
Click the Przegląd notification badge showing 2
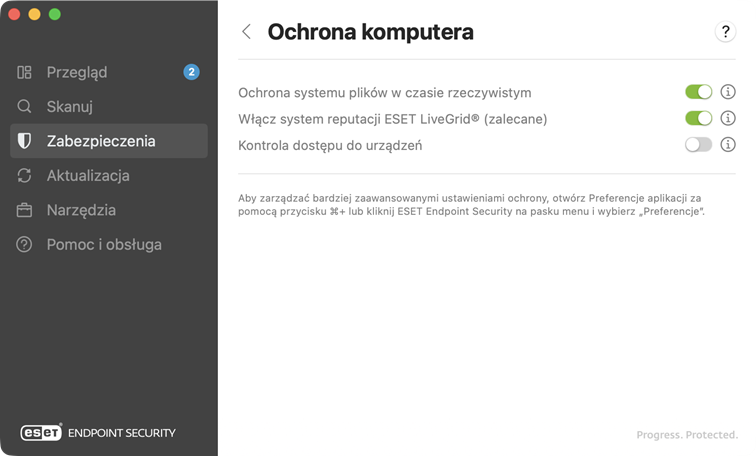(x=191, y=72)
